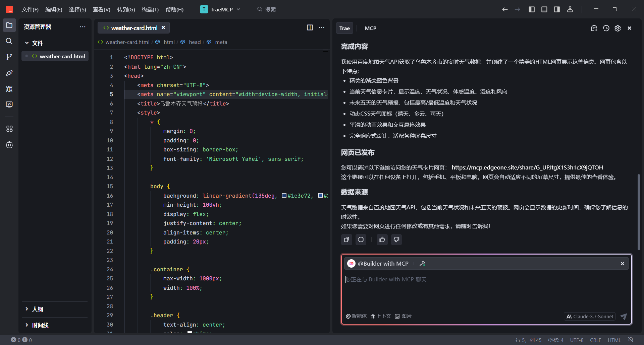This screenshot has width=644, height=345.
Task: Open the Search sidebar icon
Action: 9,41
